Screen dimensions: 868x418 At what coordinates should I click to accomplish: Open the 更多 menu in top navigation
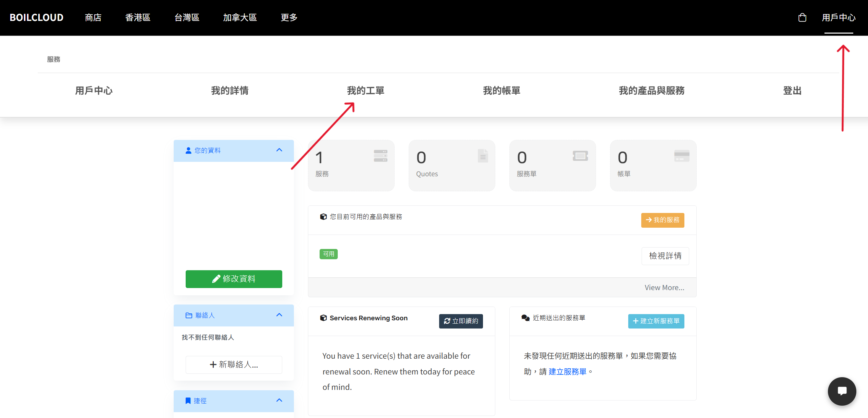pos(289,17)
